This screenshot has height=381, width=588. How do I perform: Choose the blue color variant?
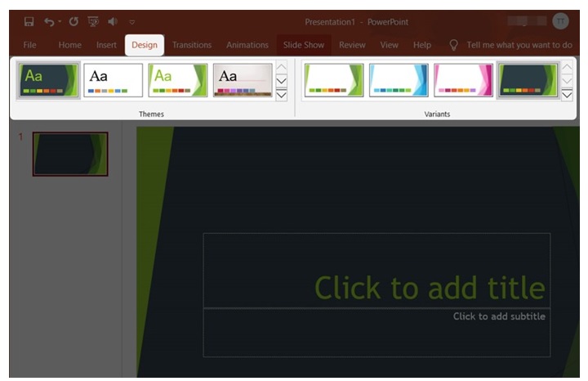click(399, 80)
